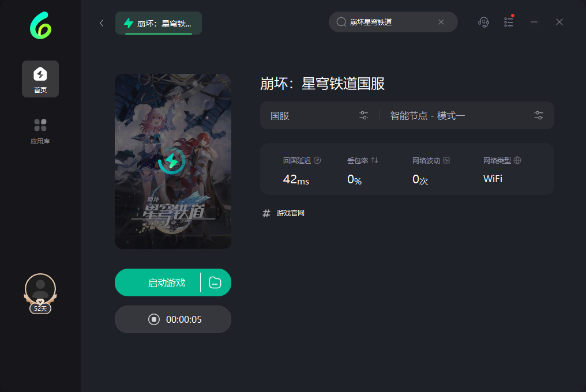Open game folder icon beside 启动游戏
586x392 pixels.
click(x=215, y=282)
